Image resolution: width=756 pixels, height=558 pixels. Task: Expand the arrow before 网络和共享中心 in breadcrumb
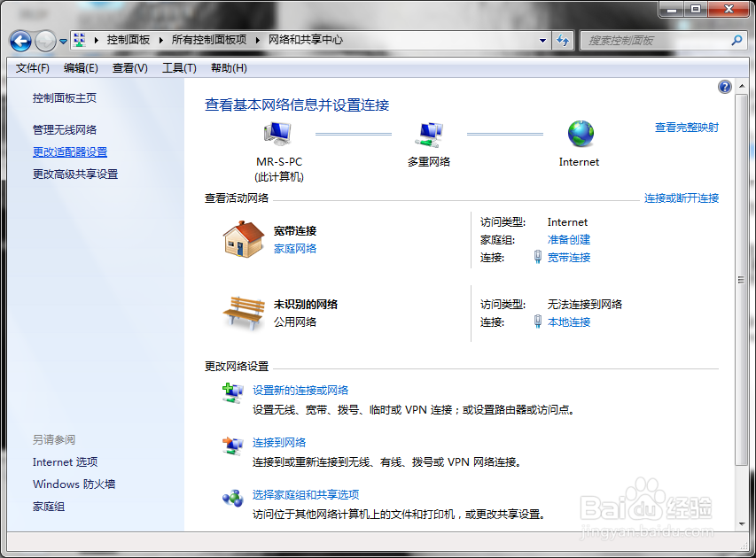point(258,40)
